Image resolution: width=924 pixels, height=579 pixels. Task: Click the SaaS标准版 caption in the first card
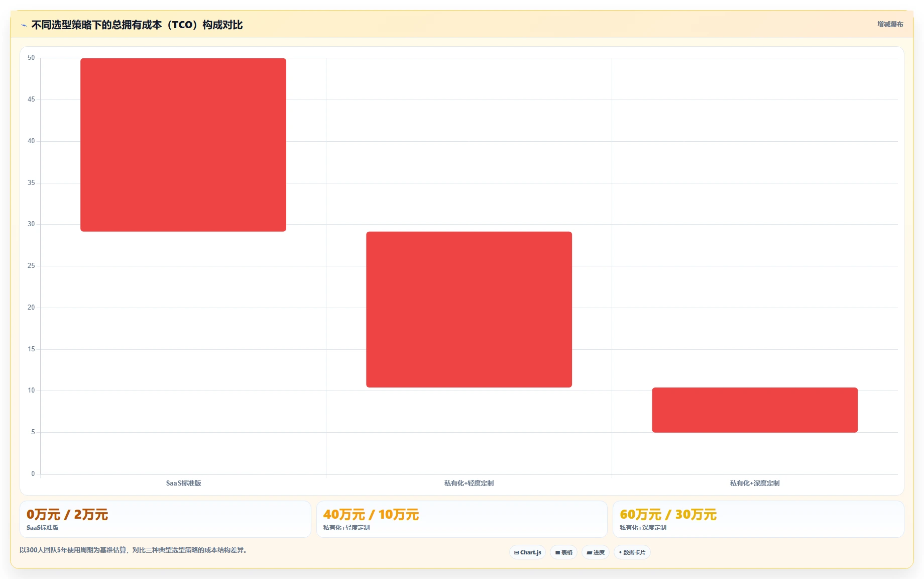(43, 528)
